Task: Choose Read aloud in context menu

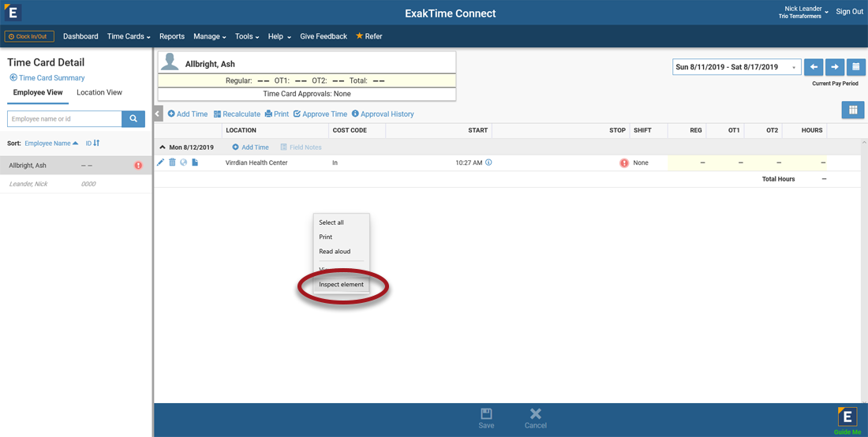Action: tap(341, 251)
